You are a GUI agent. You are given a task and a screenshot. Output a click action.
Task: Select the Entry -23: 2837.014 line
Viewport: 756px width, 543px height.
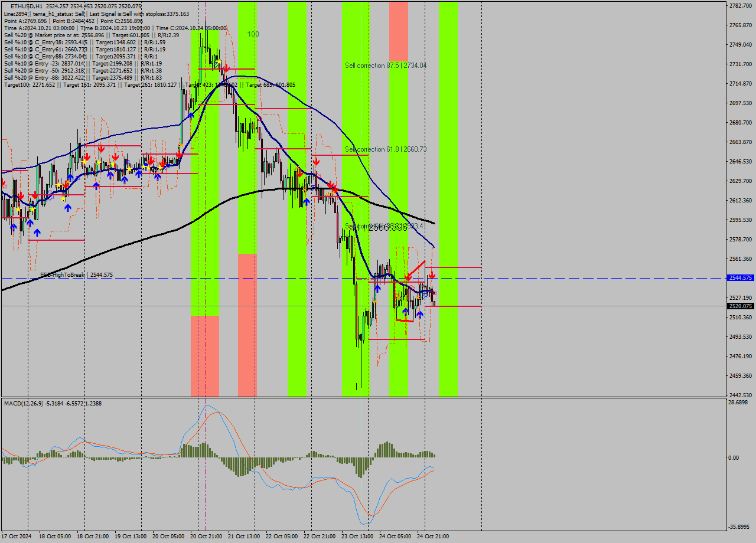pyautogui.click(x=83, y=63)
